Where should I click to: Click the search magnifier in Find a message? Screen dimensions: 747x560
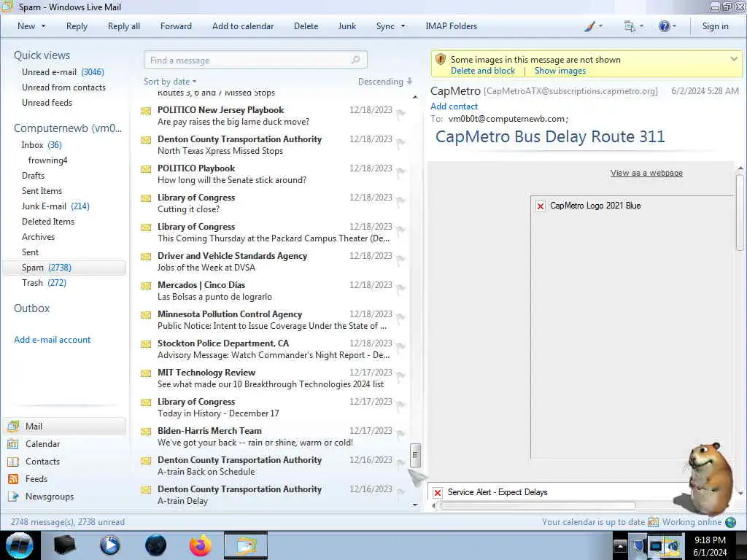[x=355, y=60]
